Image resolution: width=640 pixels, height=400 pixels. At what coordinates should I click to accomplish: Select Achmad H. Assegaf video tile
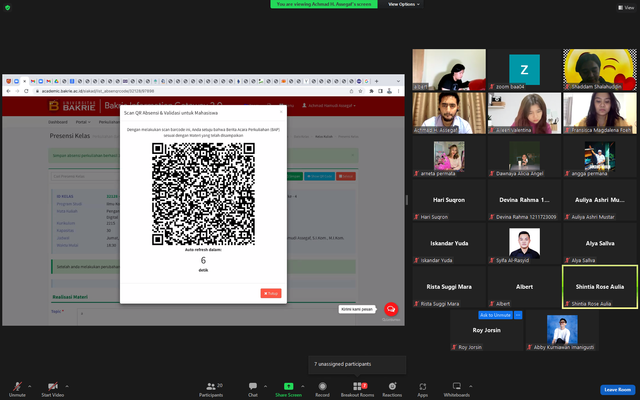click(x=449, y=113)
